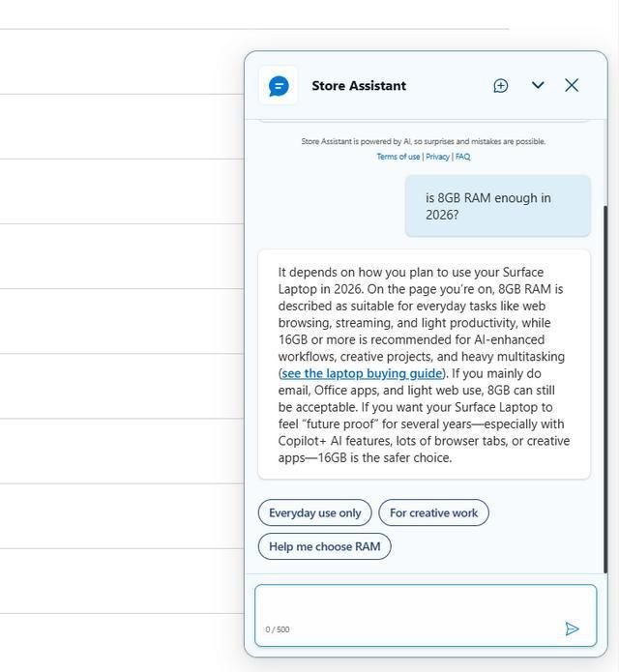Image resolution: width=619 pixels, height=672 pixels.
Task: Select the 'Help me choose RAM' suggestion
Action: click(325, 546)
